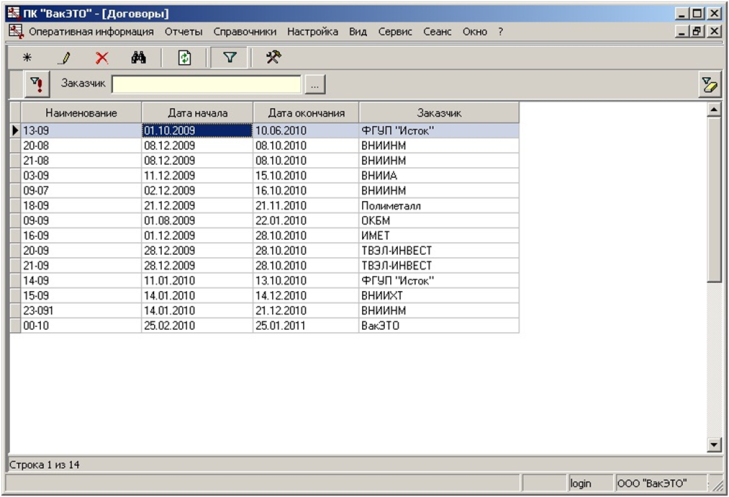Toggle the funnel filter panel button
Screen dimensions: 729x497
230,58
